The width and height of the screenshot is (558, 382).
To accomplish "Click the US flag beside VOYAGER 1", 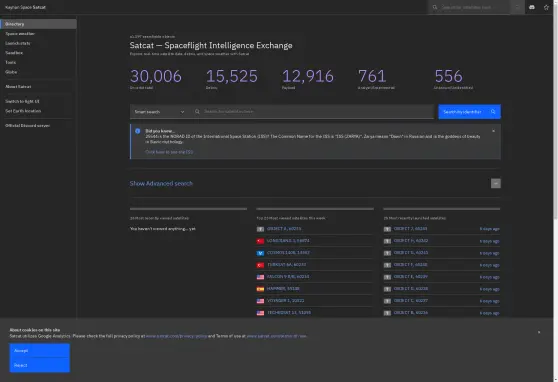I will (260, 301).
